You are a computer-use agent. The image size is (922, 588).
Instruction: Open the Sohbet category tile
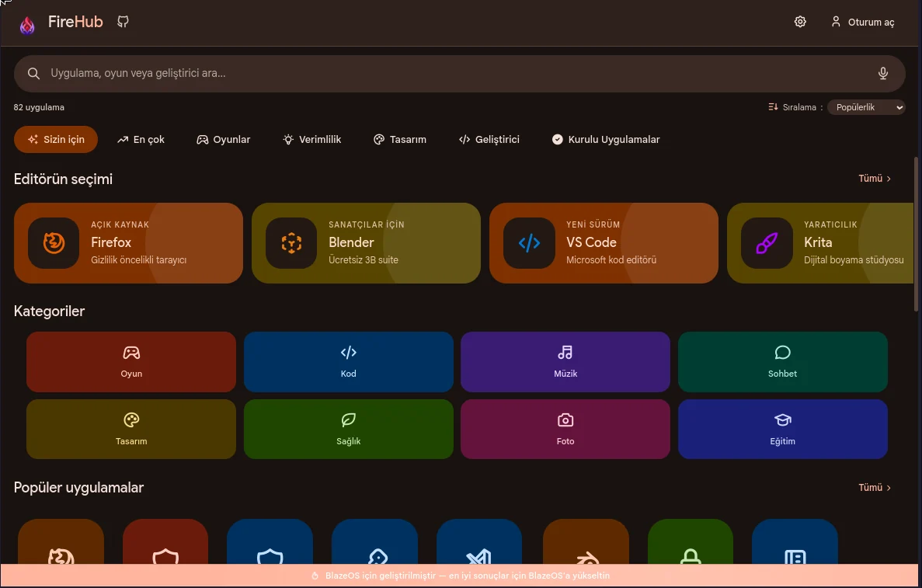[x=783, y=362]
